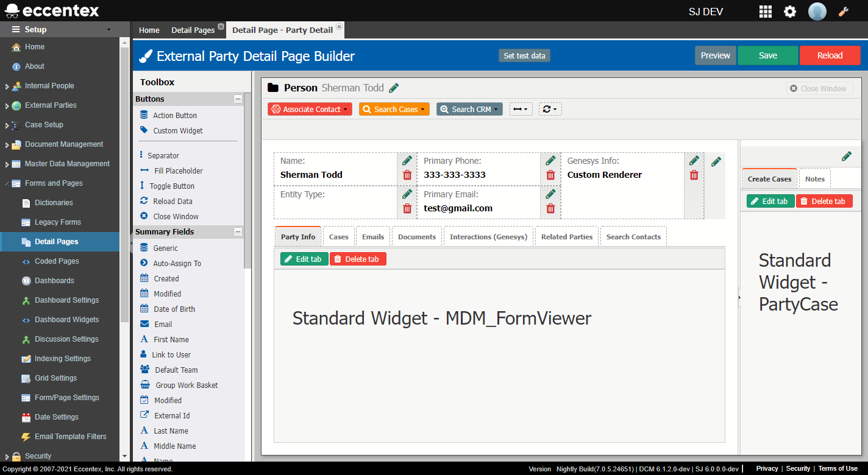Close the Detail Page - Party Detail tab
The width and height of the screenshot is (868, 475).
tap(340, 27)
